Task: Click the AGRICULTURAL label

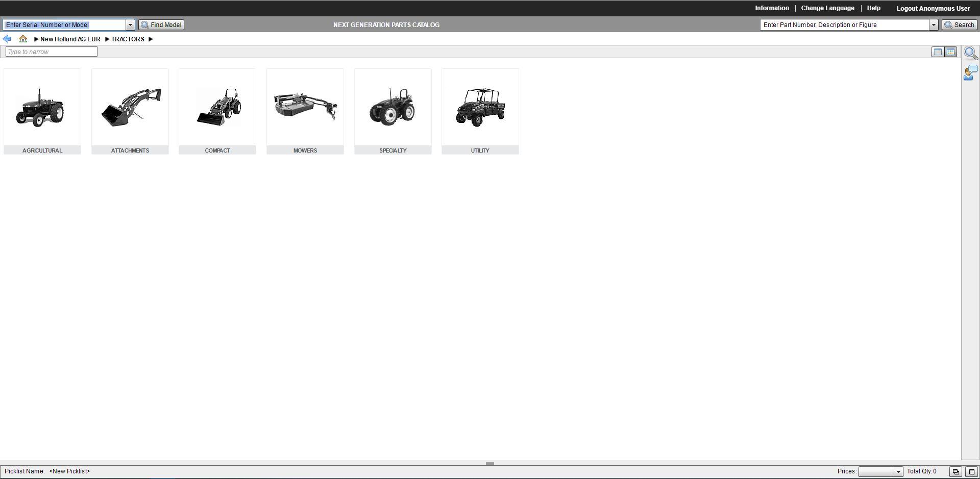Action: tap(42, 150)
